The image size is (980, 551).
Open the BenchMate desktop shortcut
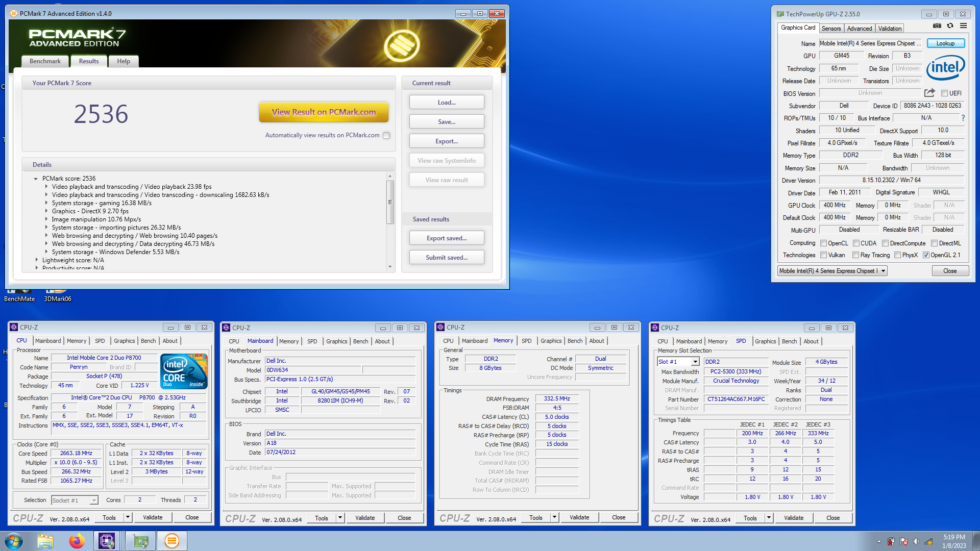(19, 295)
